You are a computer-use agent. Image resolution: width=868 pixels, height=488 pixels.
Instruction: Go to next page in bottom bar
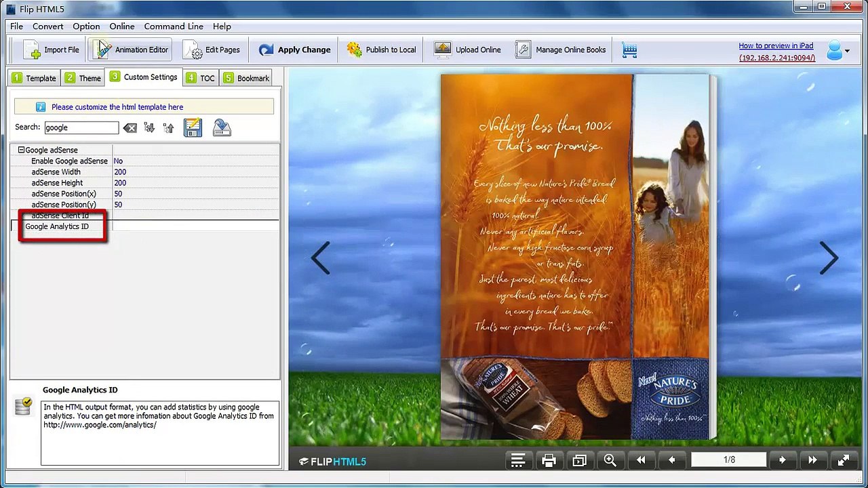782,461
